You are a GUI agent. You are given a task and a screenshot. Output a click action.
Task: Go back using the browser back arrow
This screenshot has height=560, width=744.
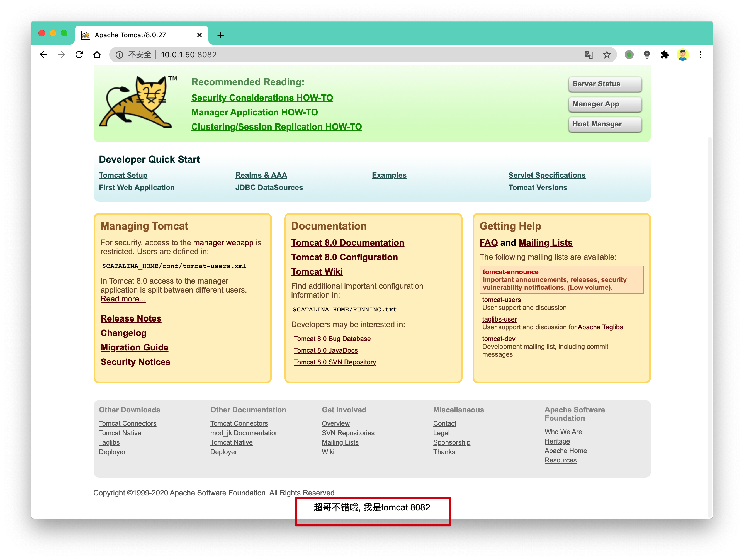(43, 55)
